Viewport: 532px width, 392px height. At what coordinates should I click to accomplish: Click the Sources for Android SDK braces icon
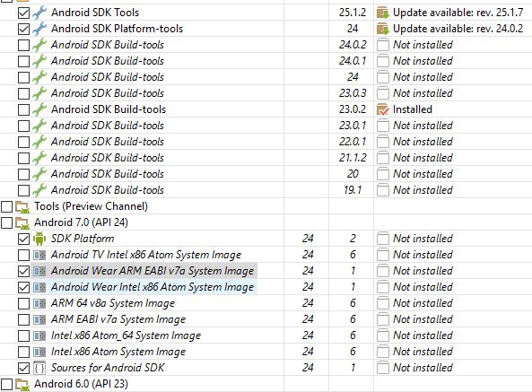[39, 368]
